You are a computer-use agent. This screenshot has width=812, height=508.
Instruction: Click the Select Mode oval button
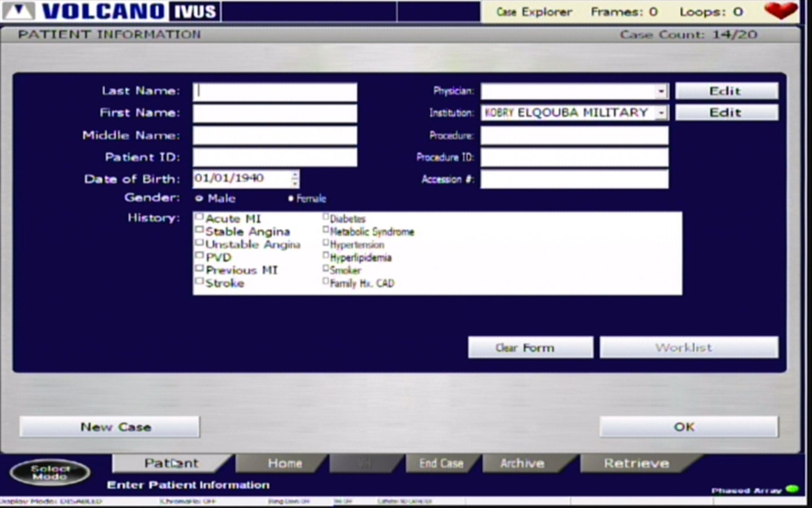point(50,472)
